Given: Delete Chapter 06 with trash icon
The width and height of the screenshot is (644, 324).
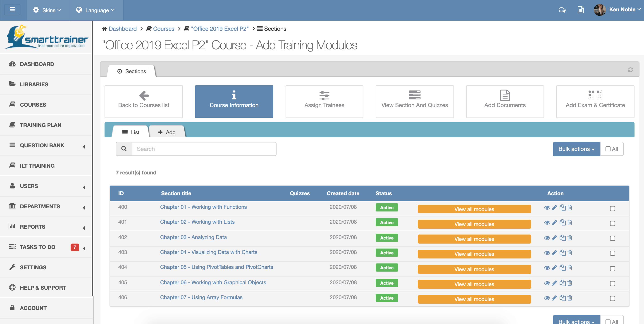Looking at the screenshot, I should click(570, 283).
